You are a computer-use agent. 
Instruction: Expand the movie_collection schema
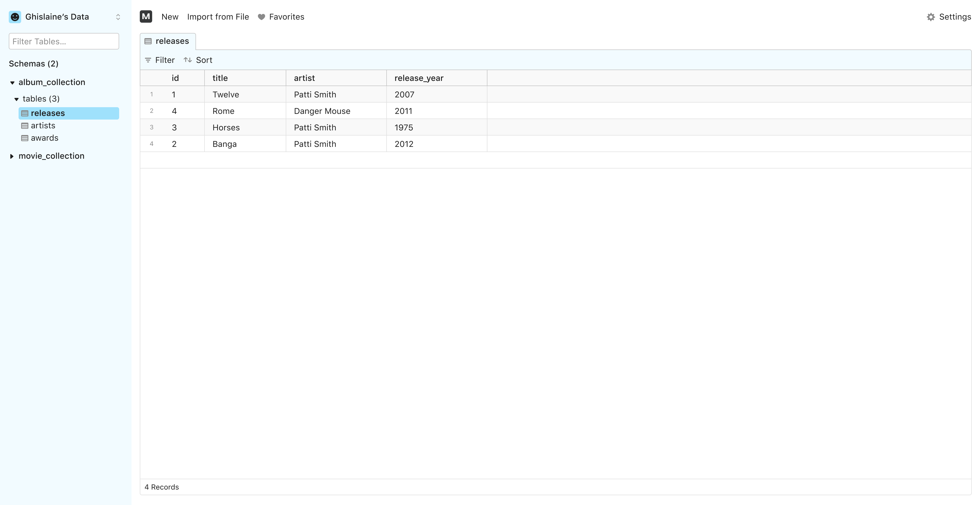click(12, 156)
